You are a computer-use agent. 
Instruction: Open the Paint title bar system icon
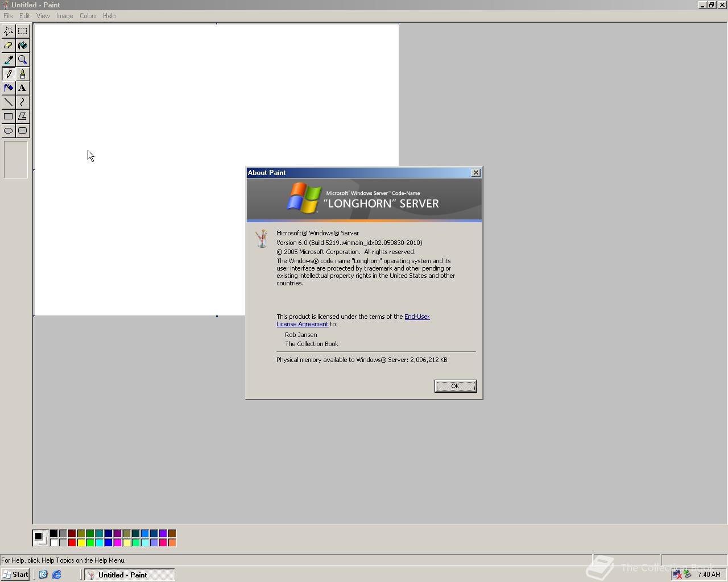[x=5, y=5]
